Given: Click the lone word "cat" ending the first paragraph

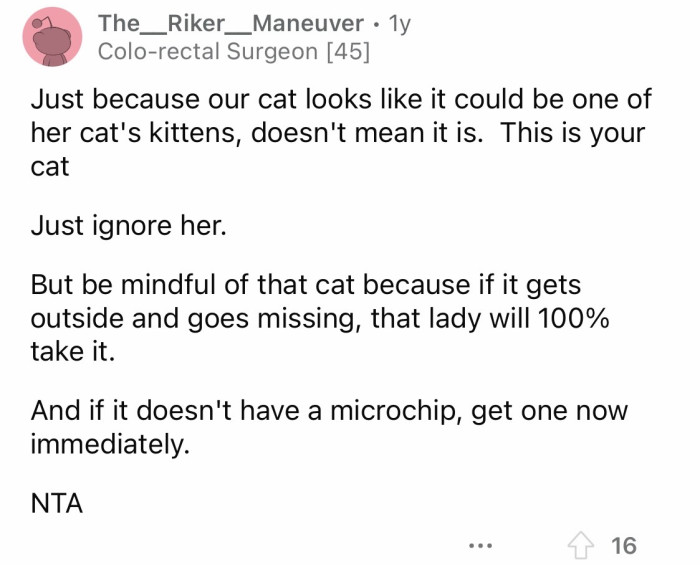Looking at the screenshot, I should point(50,167).
